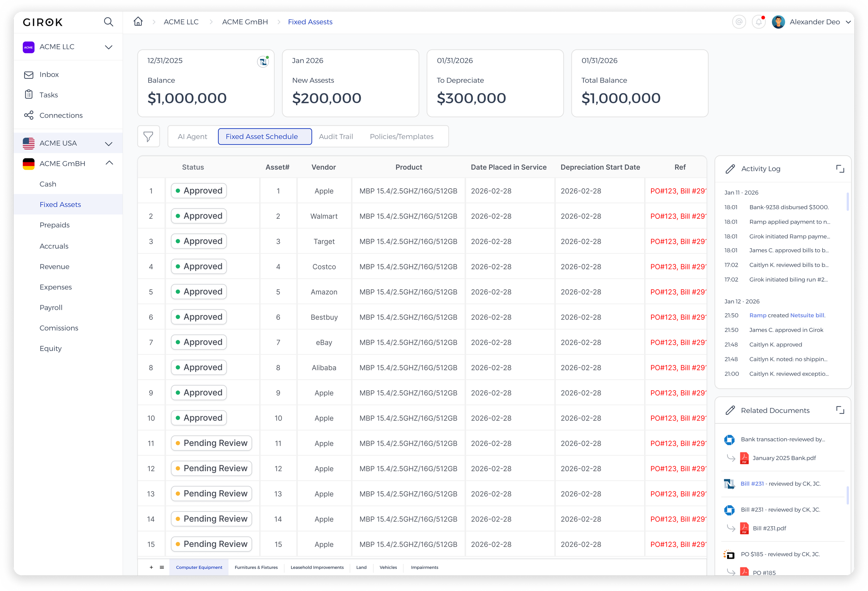Expand the ACME USA entity section

[x=108, y=143]
